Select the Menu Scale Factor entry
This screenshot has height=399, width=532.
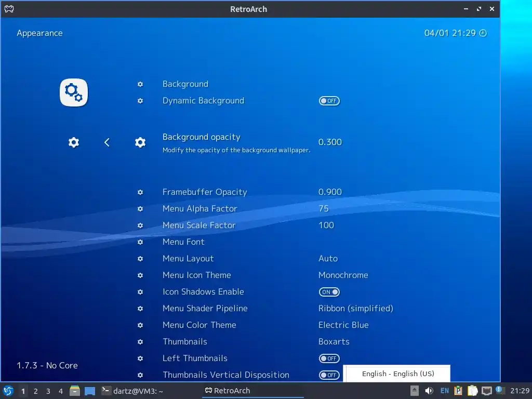tap(199, 225)
